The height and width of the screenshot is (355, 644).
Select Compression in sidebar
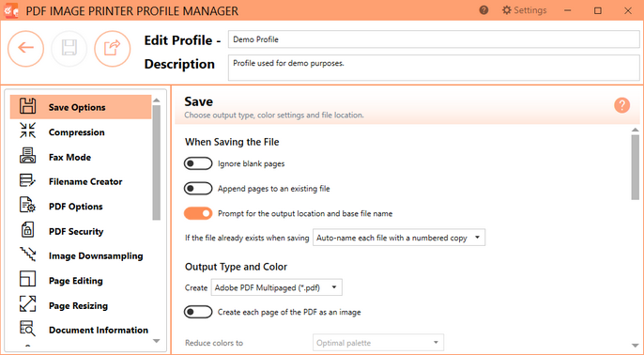(x=81, y=132)
